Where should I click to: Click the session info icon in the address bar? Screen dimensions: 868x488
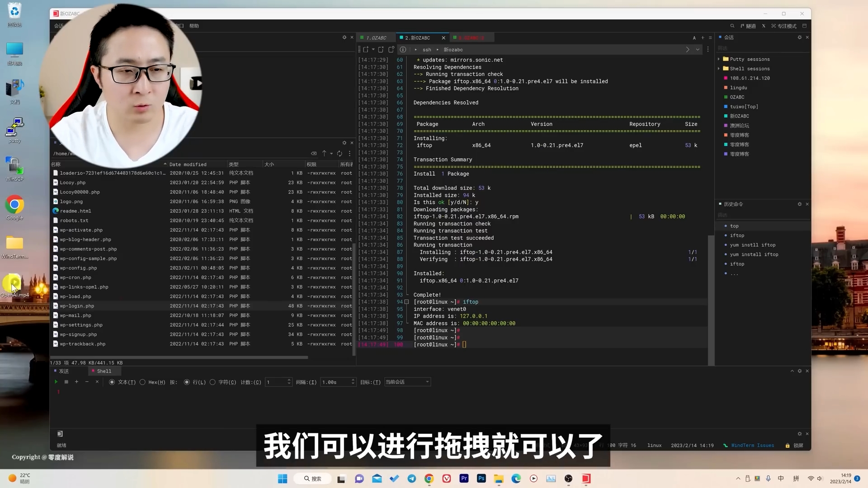click(403, 50)
